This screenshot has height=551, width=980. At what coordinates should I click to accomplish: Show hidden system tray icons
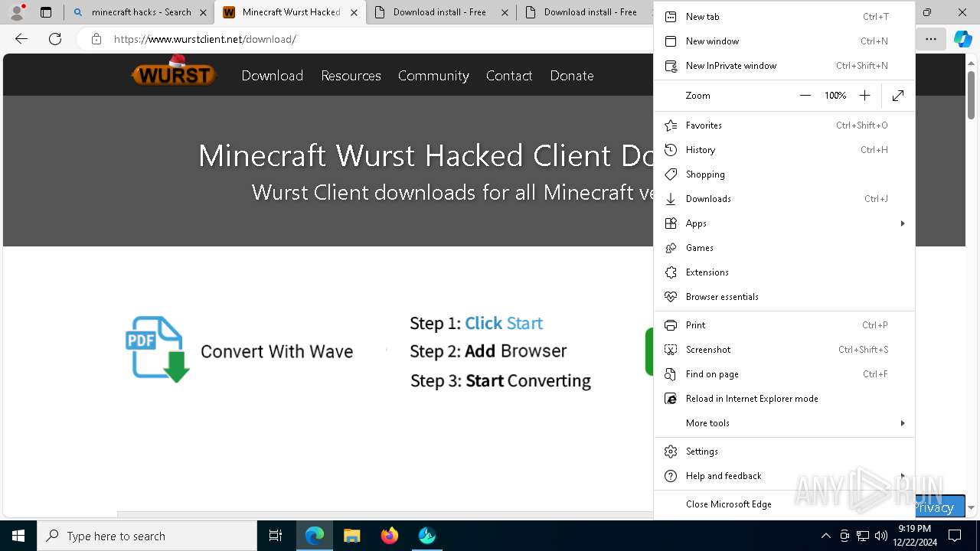tap(825, 536)
